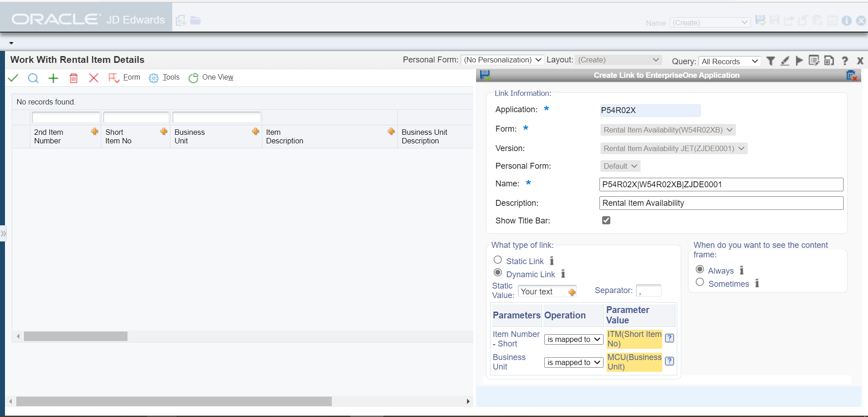Viewport: 868px width, 417px height.
Task: Click the grid's horizontal scrollbar thumb
Action: pos(75,336)
